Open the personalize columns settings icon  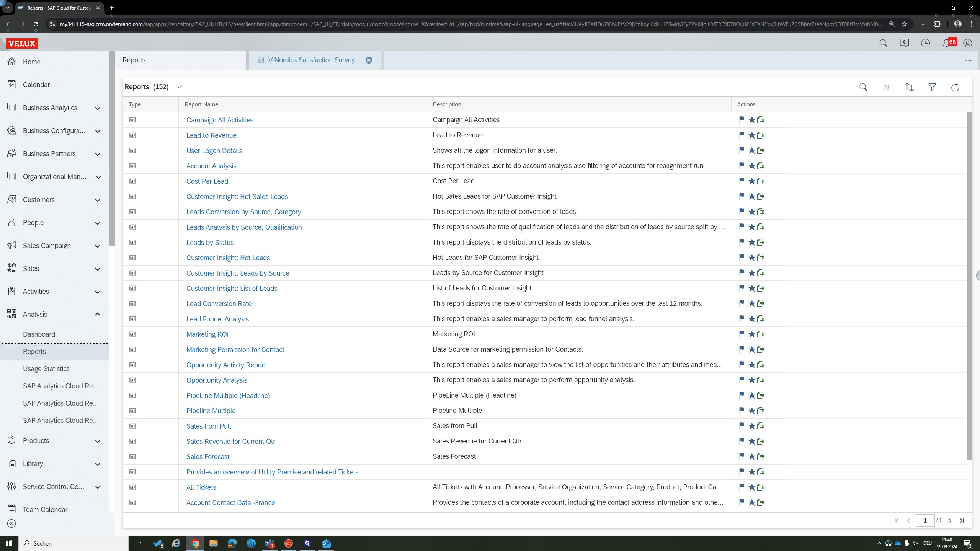click(886, 87)
